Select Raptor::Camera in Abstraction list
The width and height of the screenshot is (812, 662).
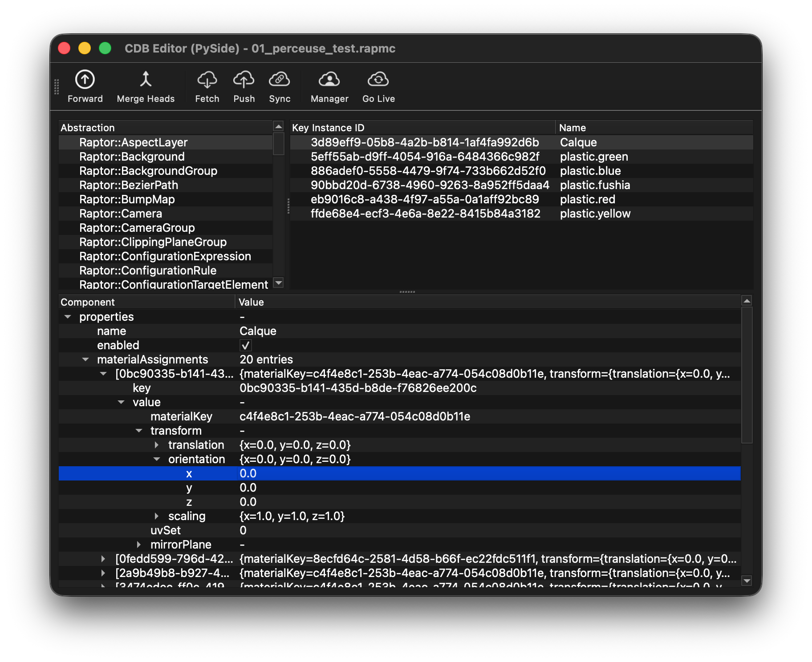120,214
